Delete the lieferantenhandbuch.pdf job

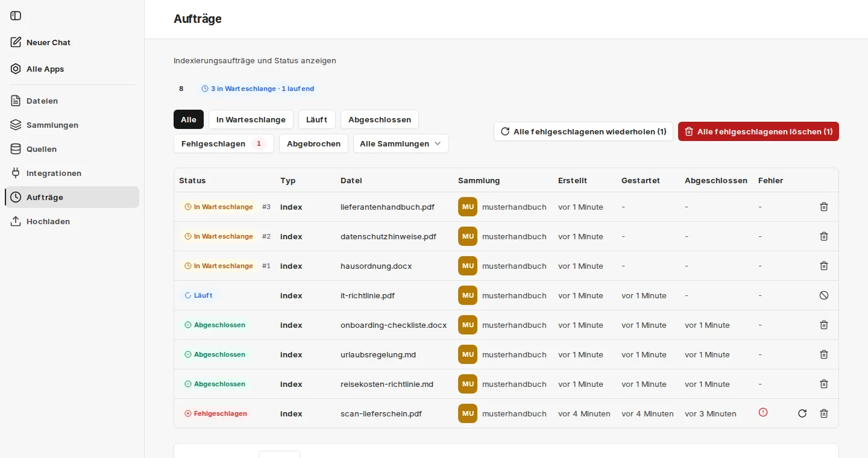(824, 207)
